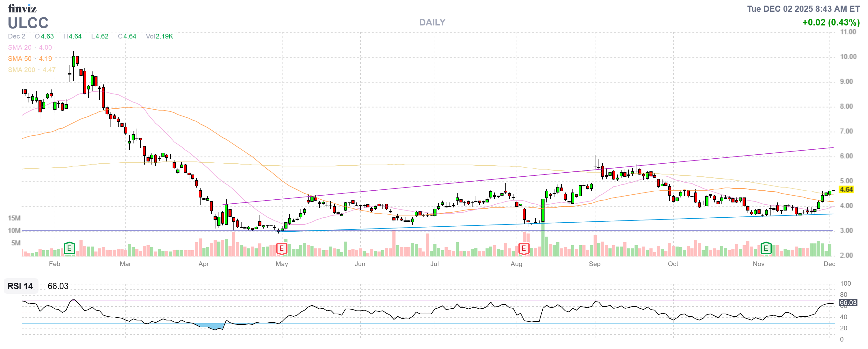The image size is (868, 349).
Task: Click the dark 66.03 RSI value tag
Action: (x=848, y=302)
